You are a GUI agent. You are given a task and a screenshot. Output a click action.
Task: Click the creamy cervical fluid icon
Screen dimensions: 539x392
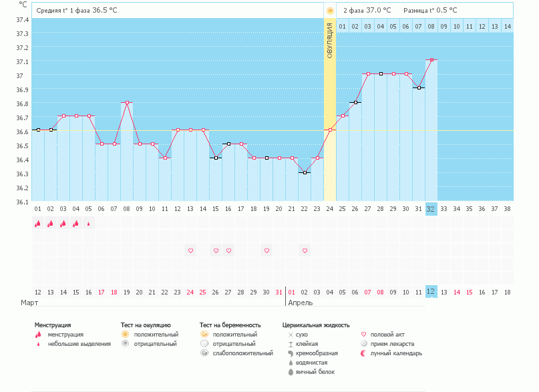tap(290, 353)
